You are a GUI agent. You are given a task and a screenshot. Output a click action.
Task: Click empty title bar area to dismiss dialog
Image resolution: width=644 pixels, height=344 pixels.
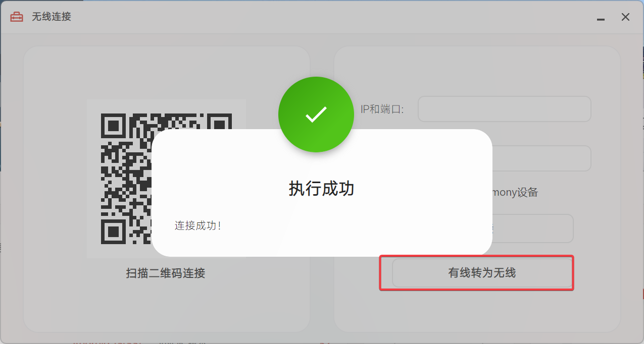coord(328,17)
